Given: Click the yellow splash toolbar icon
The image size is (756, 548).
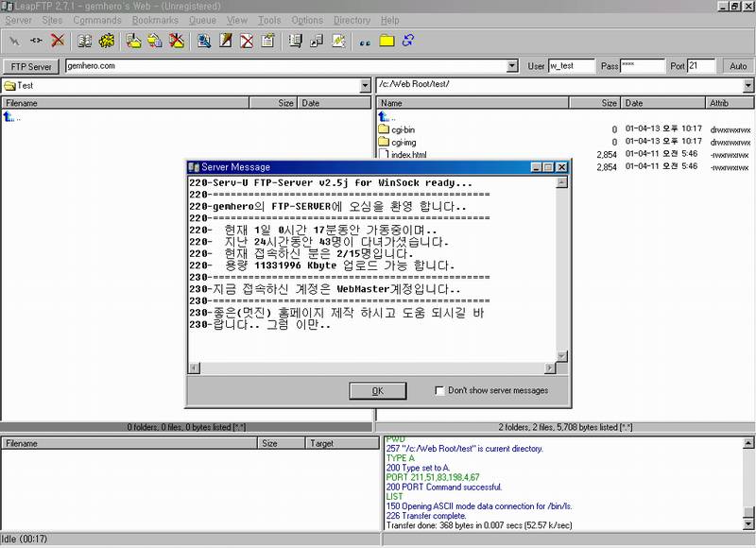Looking at the screenshot, I should click(x=107, y=41).
